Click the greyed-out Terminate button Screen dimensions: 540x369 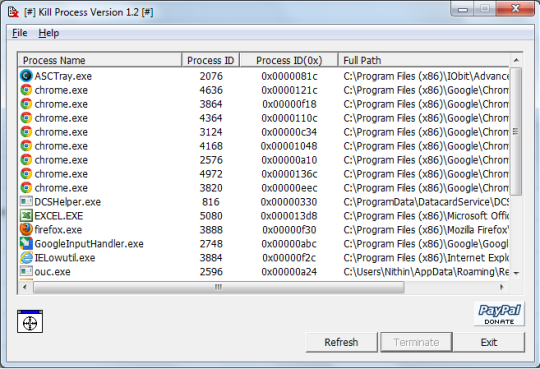pyautogui.click(x=416, y=342)
